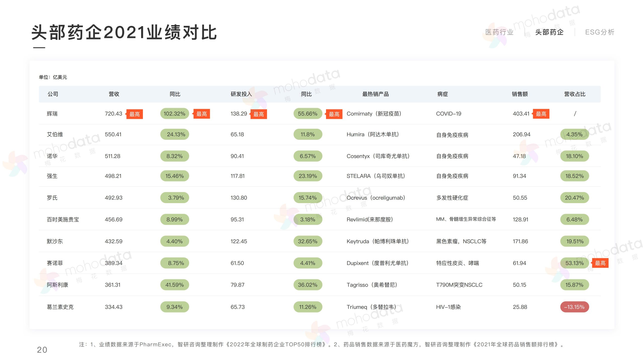The width and height of the screenshot is (644, 362).
Task: Click the page number 20
Action: [x=42, y=350]
